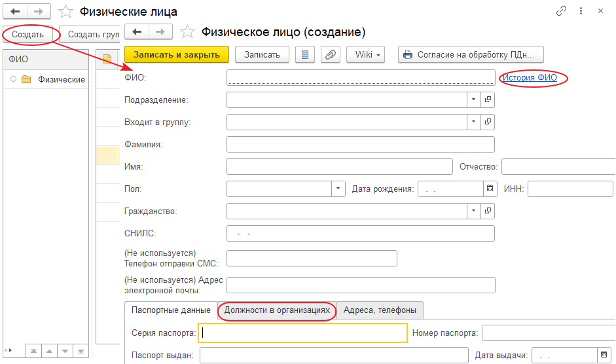Jump to last item in list navigation
This screenshot has width=616, height=364.
point(81,351)
